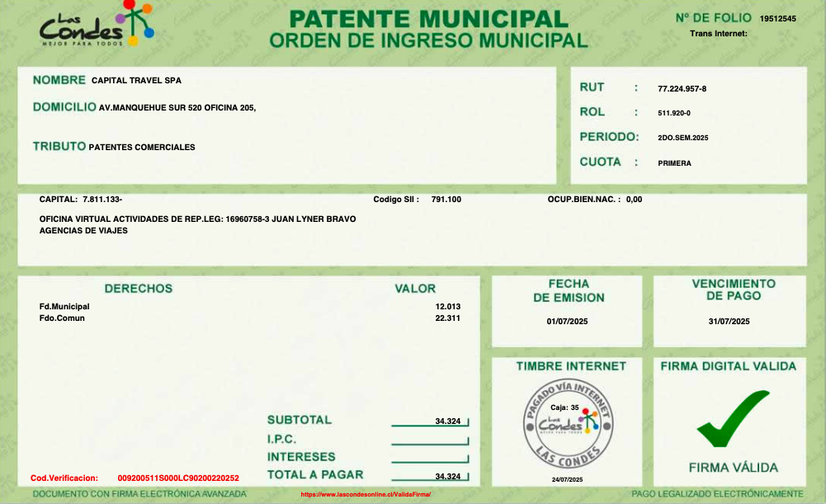
Task: Select the name CAPITAL TRAVEL SPA
Action: (136, 81)
